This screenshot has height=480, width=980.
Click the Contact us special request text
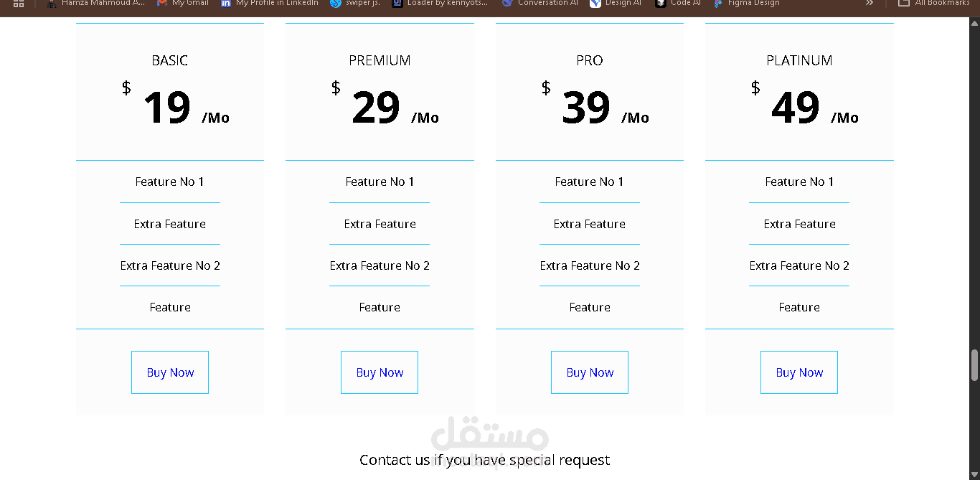click(x=485, y=460)
